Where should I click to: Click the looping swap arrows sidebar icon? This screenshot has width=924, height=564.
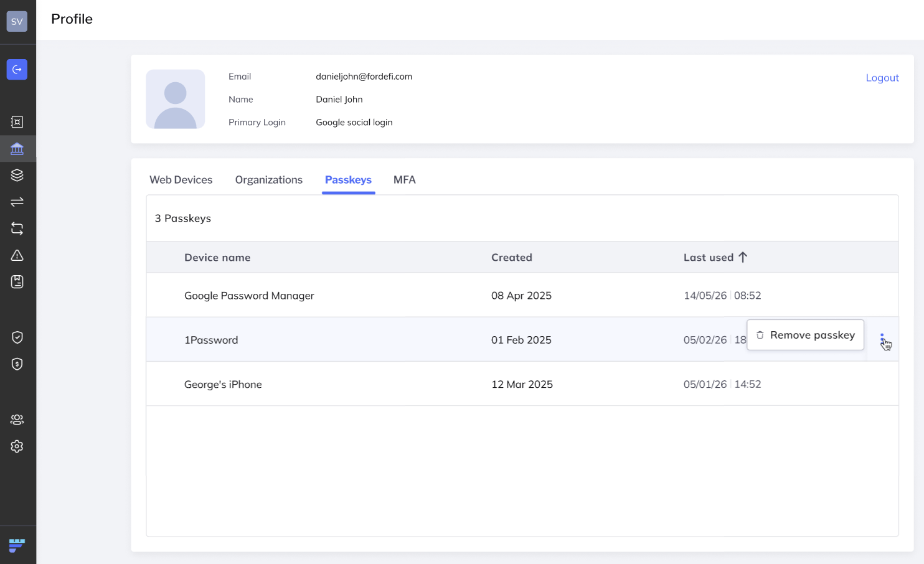click(17, 228)
